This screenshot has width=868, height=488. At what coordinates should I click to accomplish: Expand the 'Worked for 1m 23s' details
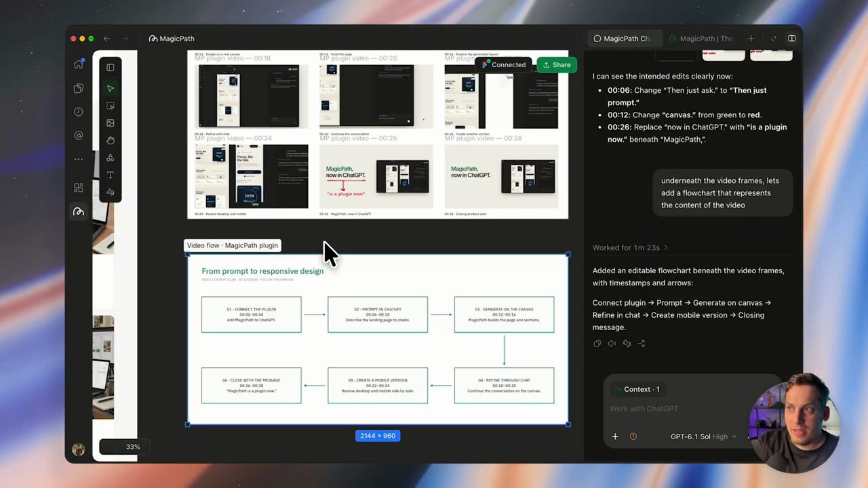(x=630, y=247)
